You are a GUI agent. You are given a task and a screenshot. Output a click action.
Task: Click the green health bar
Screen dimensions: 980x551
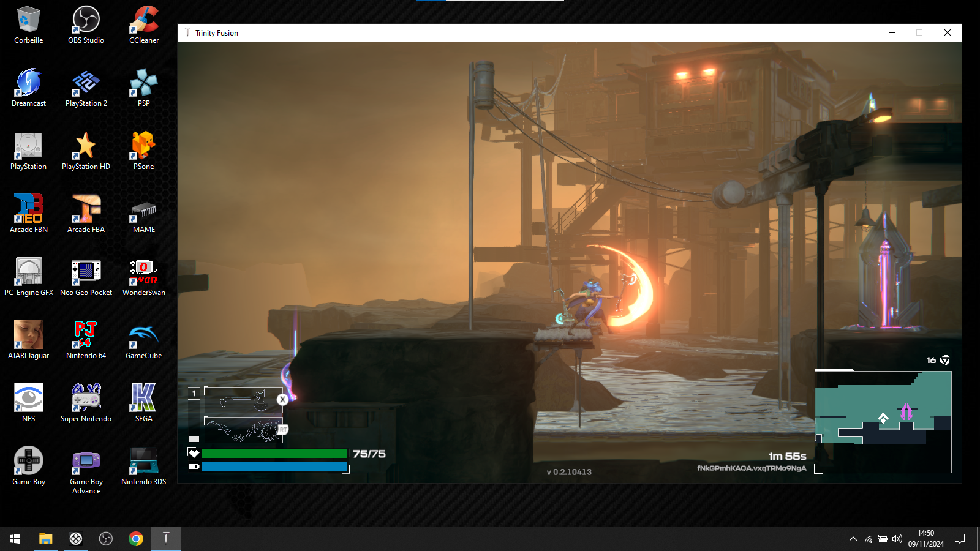[274, 454]
